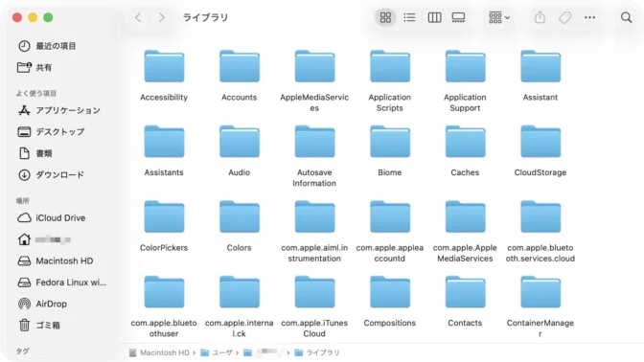Select the ColorPickers folder icon
The image size is (644, 362).
164,216
